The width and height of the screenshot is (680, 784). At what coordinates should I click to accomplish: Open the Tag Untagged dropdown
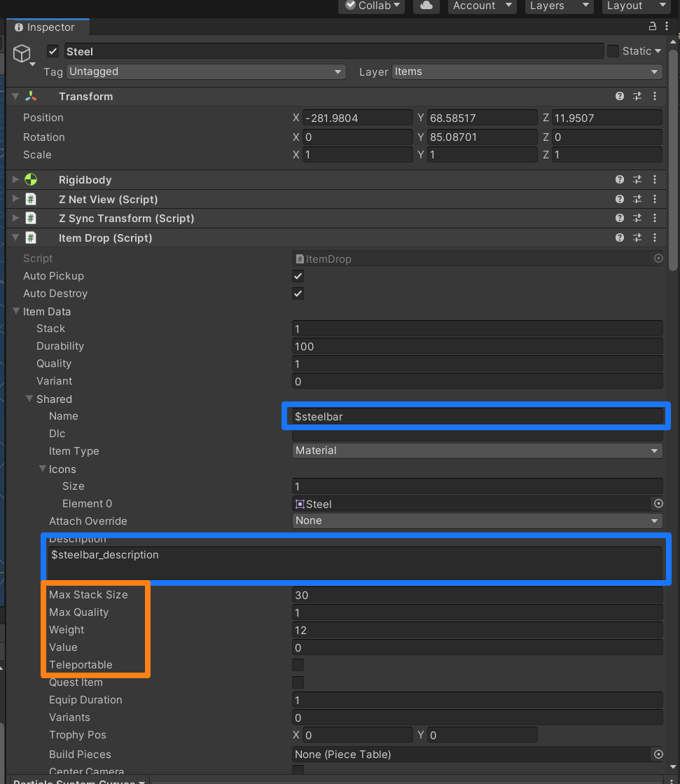[x=206, y=71]
